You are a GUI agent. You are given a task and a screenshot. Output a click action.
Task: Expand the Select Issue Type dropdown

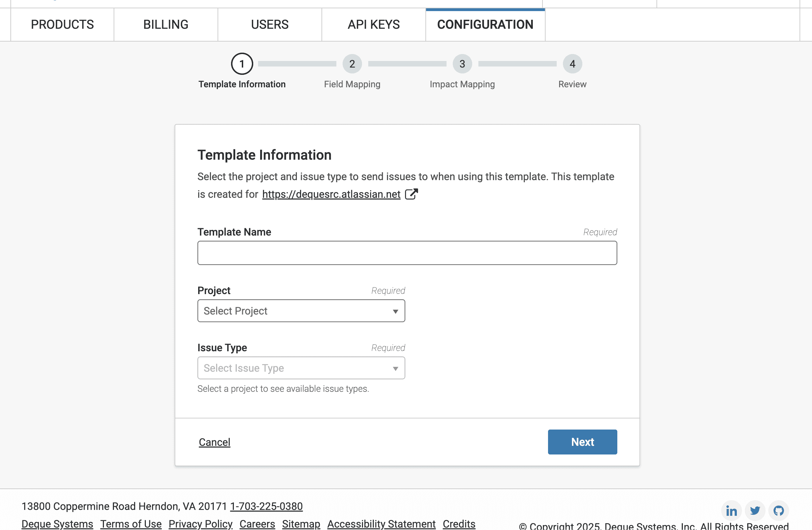(x=301, y=368)
